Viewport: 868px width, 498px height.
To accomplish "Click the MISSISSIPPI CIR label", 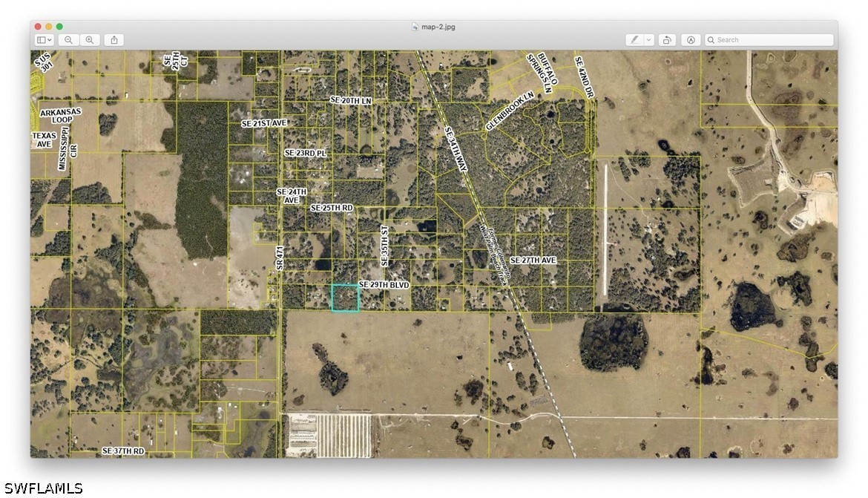I will 69,148.
